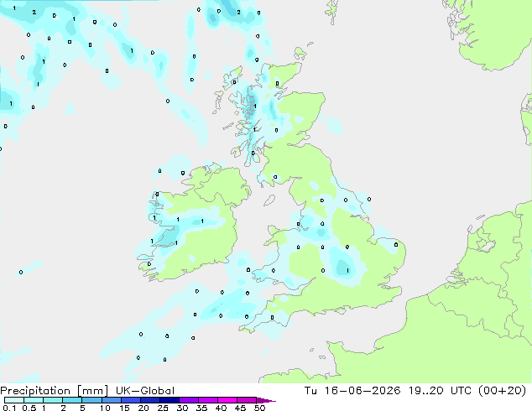Click the '25' legend tick label
This screenshot has width=532, height=411.
(163, 408)
